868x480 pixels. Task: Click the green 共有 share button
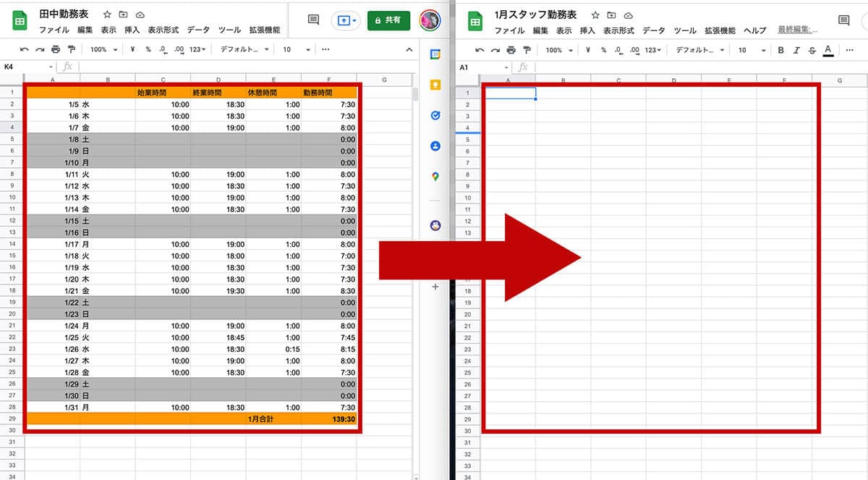coord(388,20)
